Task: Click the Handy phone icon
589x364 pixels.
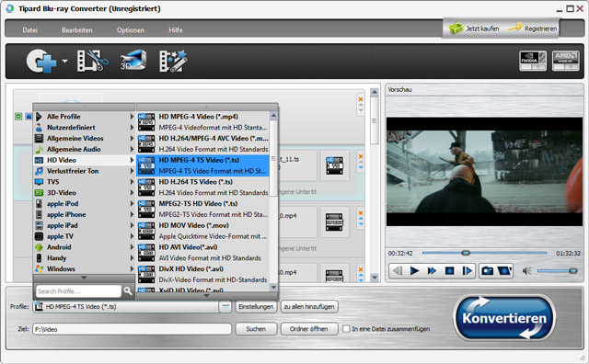Action: 39,258
